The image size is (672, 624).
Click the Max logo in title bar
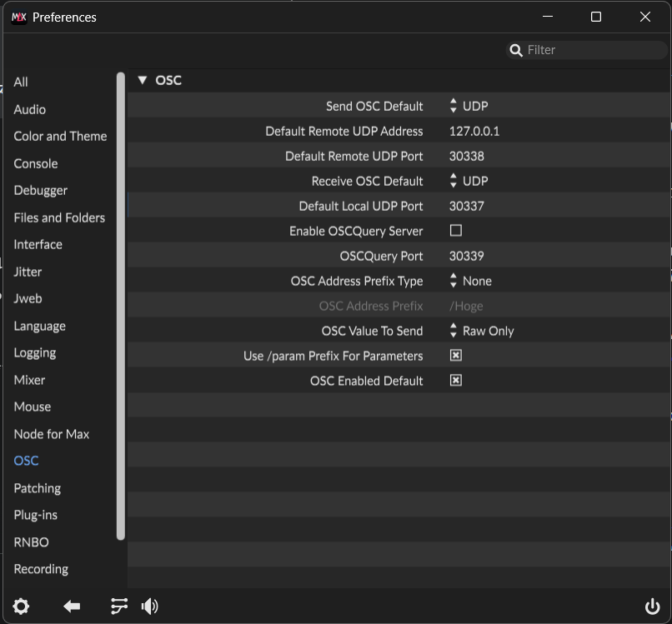click(x=19, y=17)
